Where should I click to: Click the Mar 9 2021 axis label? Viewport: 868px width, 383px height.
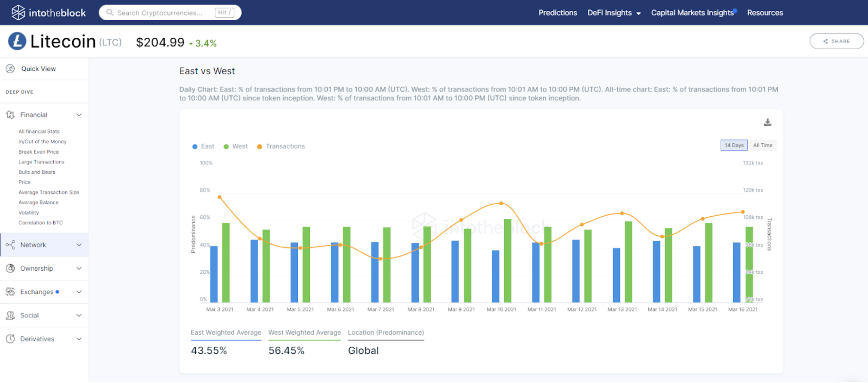click(x=461, y=309)
